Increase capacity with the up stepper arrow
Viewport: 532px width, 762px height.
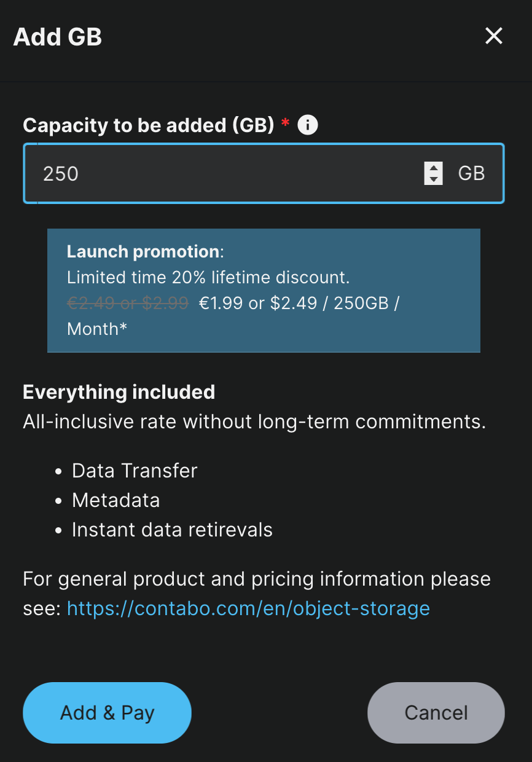tap(434, 168)
